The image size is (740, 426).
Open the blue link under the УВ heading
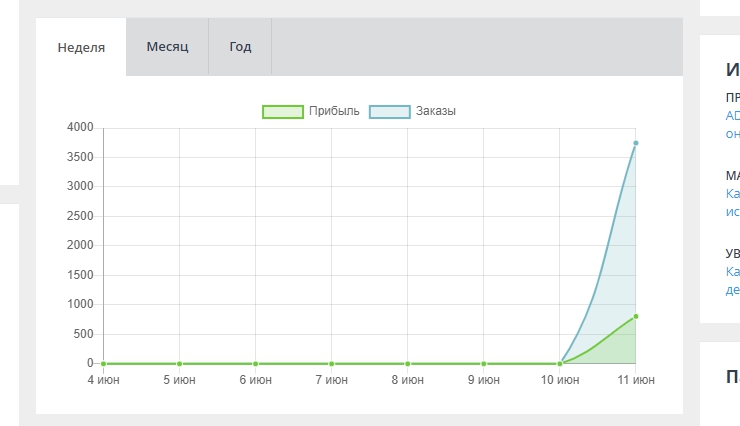pos(732,272)
